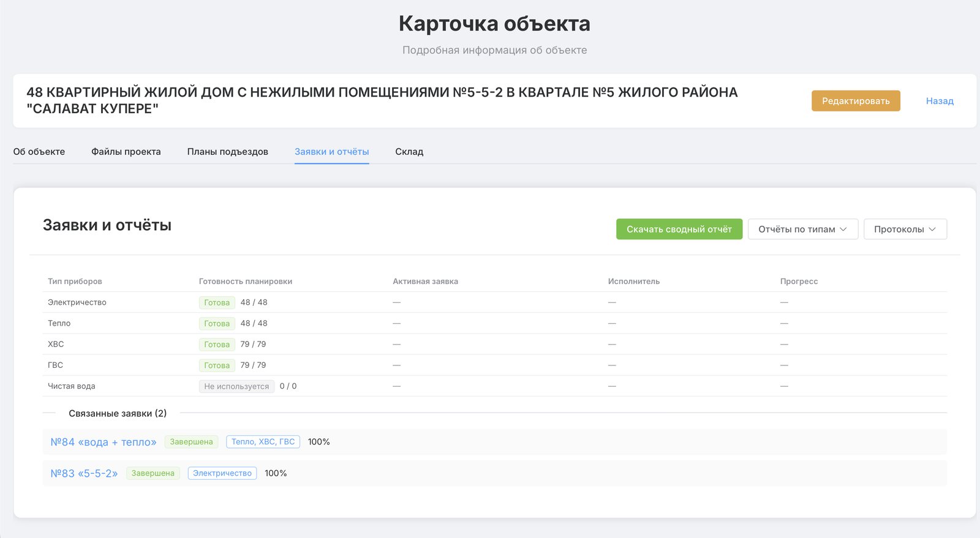The height and width of the screenshot is (538, 980).
Task: Click the Тепло, ХВС, ГВС tag
Action: click(263, 442)
